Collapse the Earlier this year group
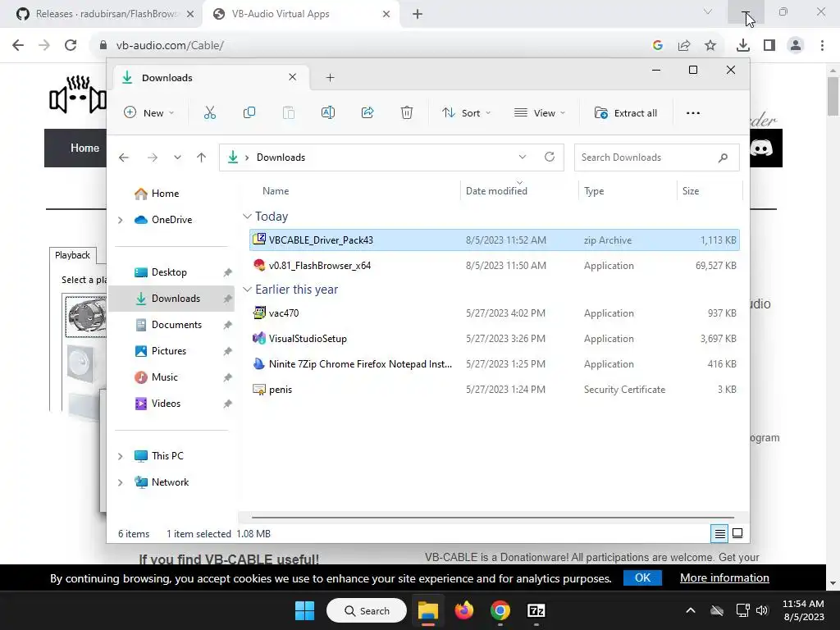Screen dimensions: 840x630 (x=247, y=290)
